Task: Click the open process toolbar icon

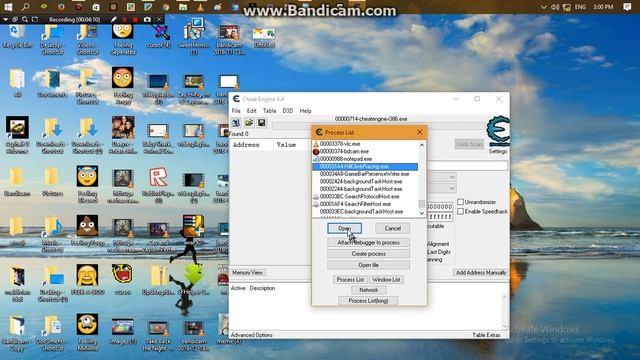Action: coord(236,123)
